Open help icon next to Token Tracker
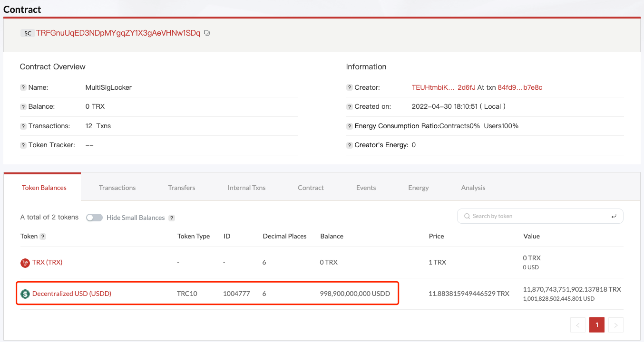 point(23,145)
